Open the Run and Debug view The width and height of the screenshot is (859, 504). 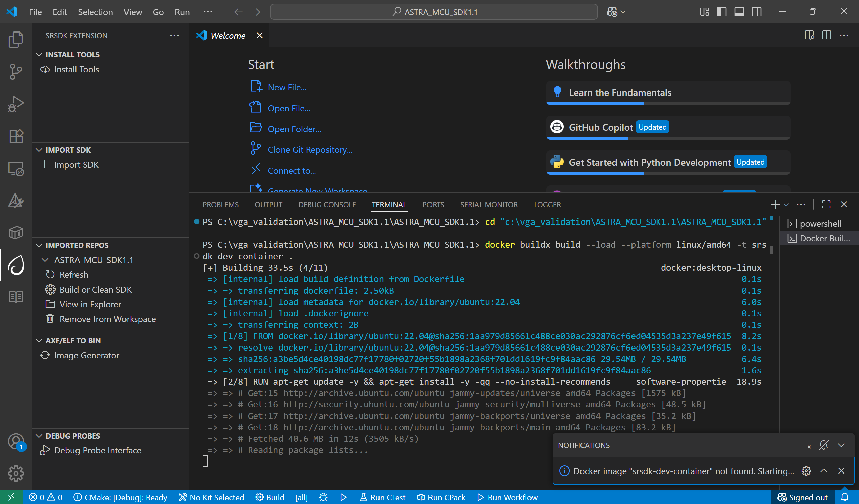(x=16, y=104)
